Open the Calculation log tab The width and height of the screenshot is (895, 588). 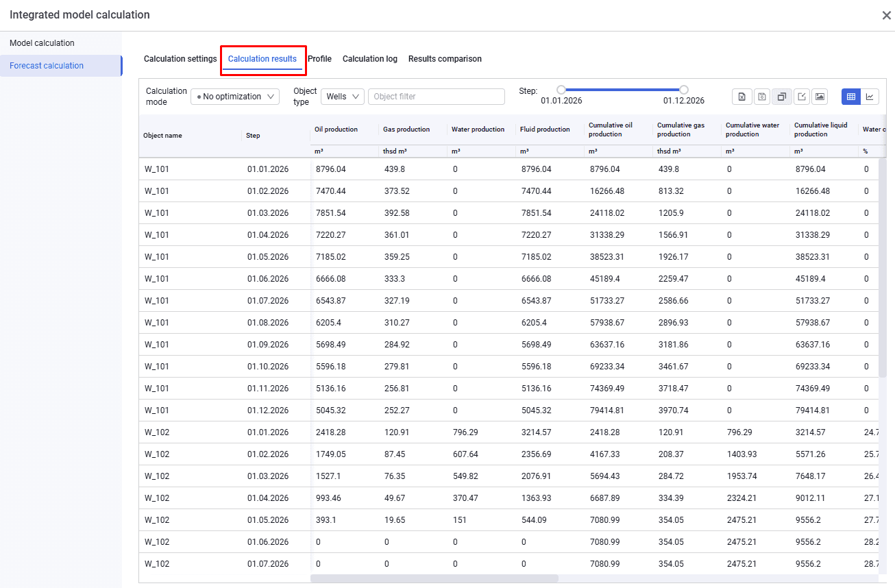(x=370, y=59)
